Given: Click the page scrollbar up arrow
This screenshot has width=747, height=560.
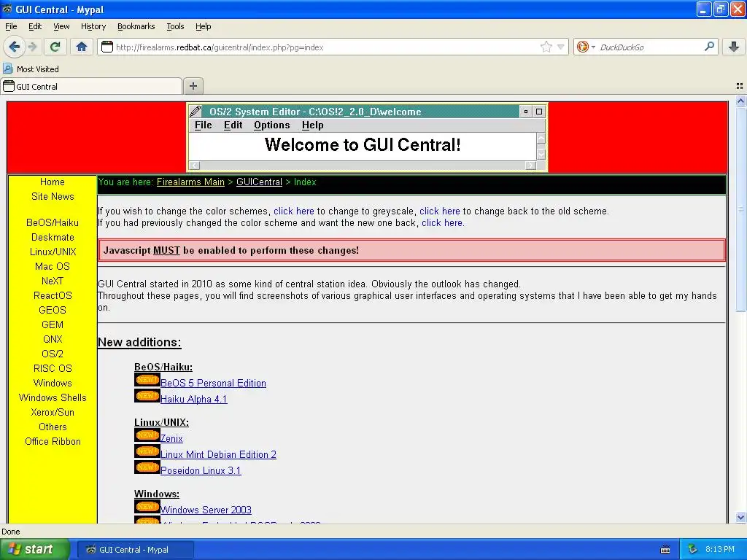Looking at the screenshot, I should 740,101.
